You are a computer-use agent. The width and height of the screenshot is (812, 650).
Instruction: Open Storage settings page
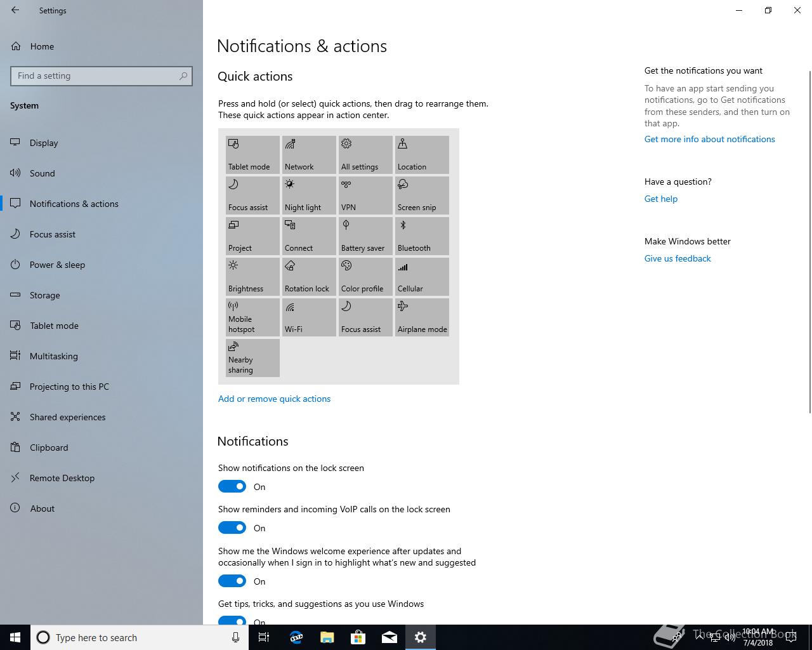point(101,295)
